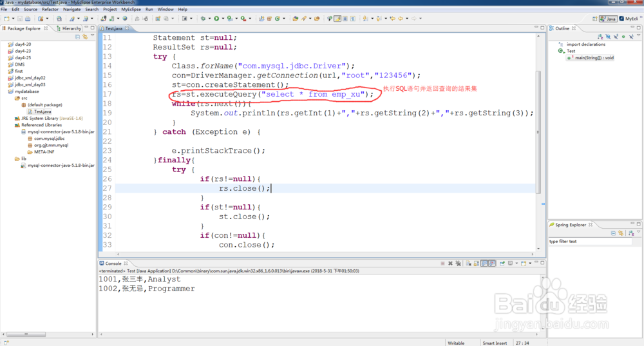
Task: Click the New Java Class icon
Action: [277, 19]
